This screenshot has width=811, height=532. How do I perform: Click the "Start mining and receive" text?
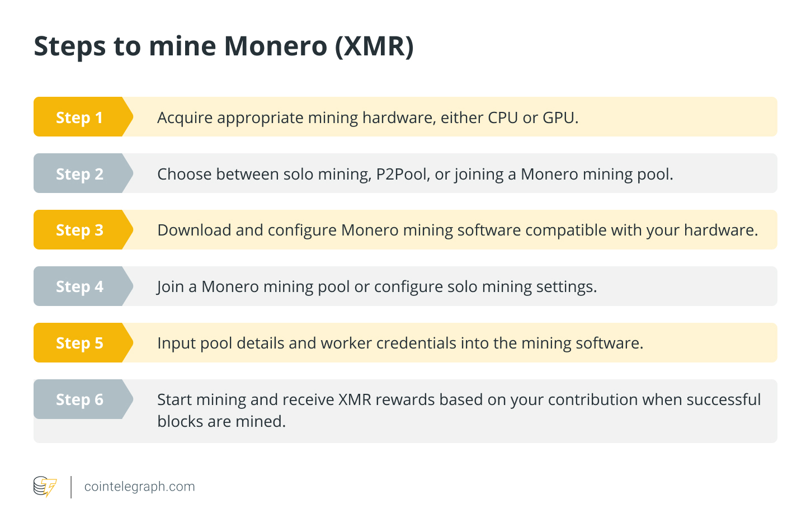246,399
